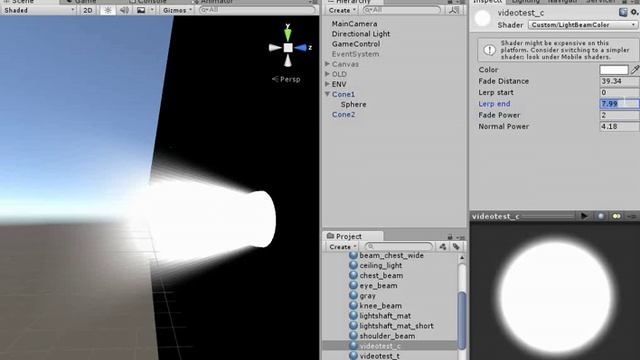
Task: Click the white Color swatch
Action: tap(613, 70)
